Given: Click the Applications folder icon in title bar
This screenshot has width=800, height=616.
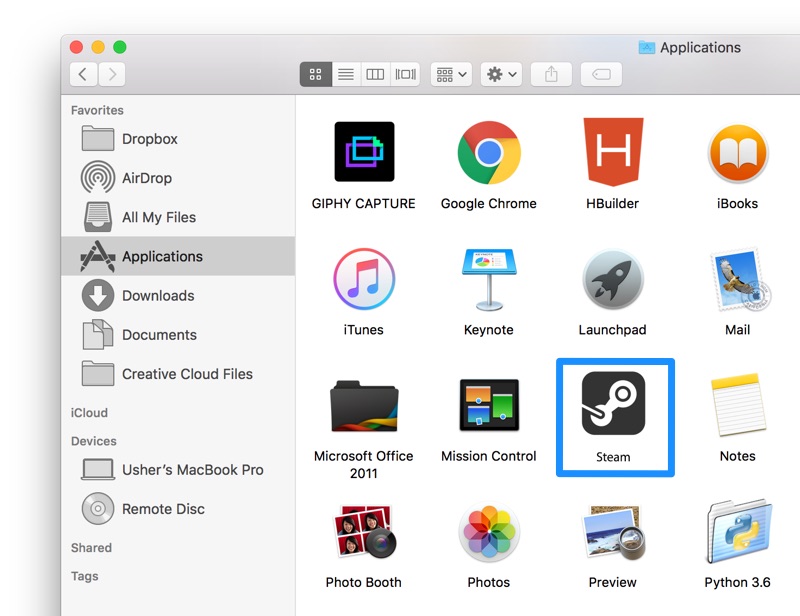Looking at the screenshot, I should point(646,47).
